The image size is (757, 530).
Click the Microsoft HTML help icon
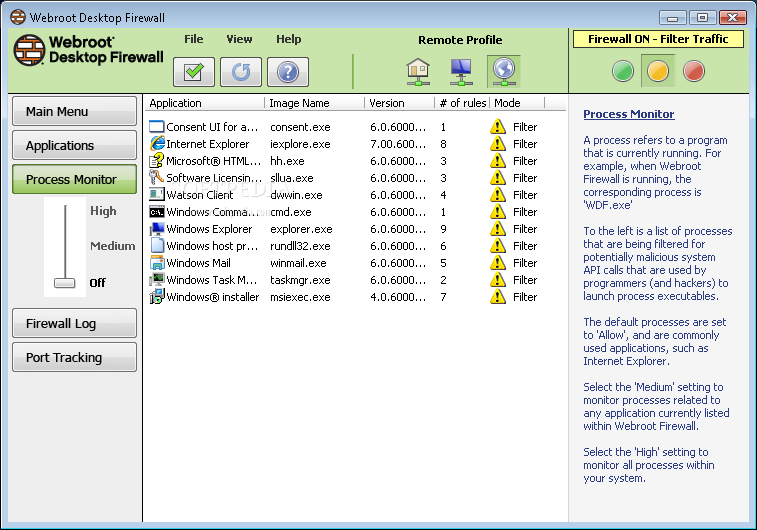tap(157, 161)
